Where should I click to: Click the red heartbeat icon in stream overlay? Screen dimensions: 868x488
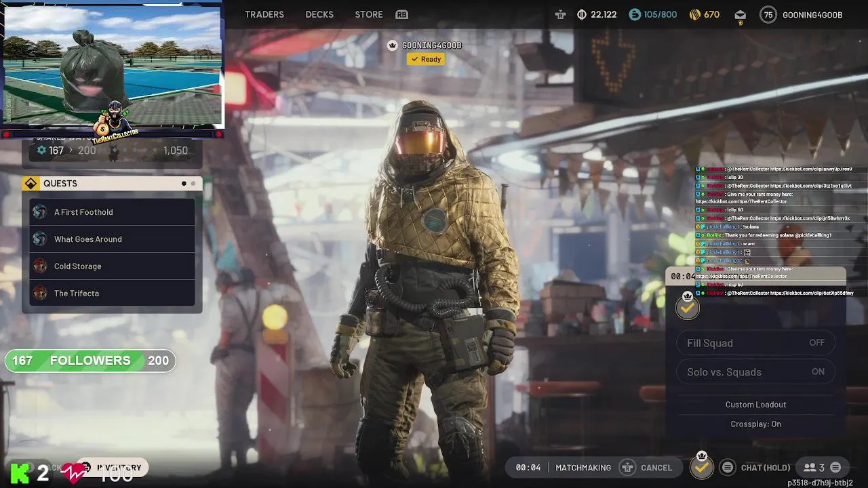tap(73, 472)
